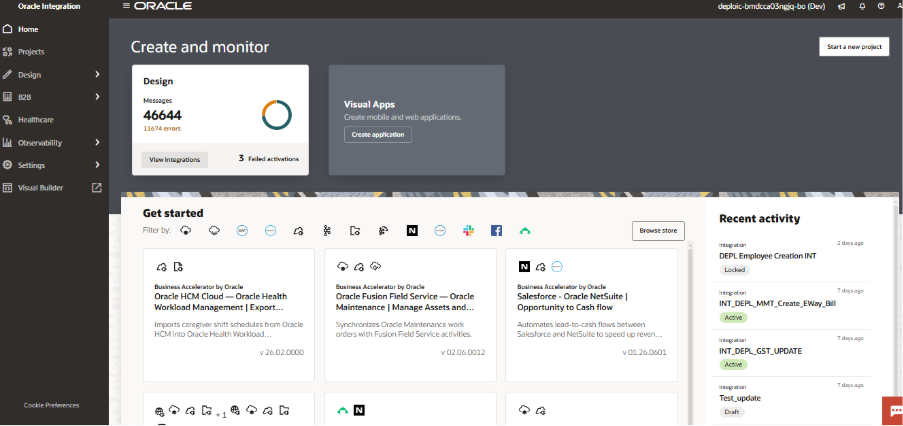
Task: Expand the Observability sidebar chevron
Action: click(x=97, y=142)
